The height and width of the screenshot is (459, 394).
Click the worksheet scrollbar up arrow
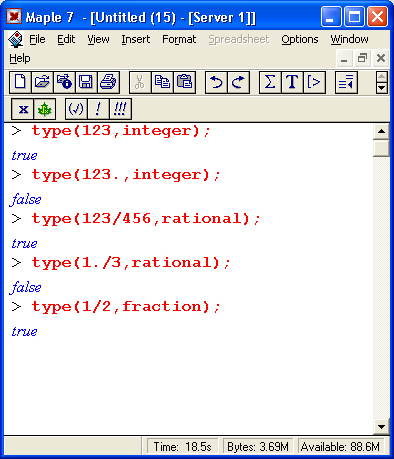pyautogui.click(x=381, y=131)
